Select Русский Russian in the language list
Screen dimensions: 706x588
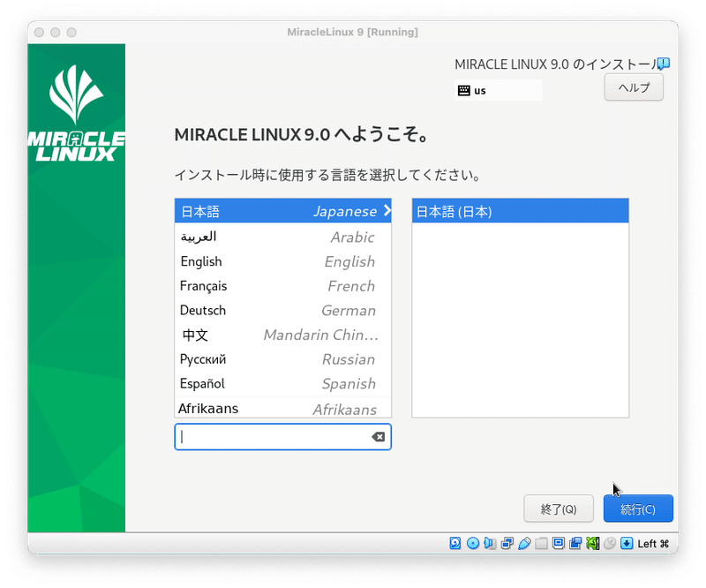pos(282,359)
